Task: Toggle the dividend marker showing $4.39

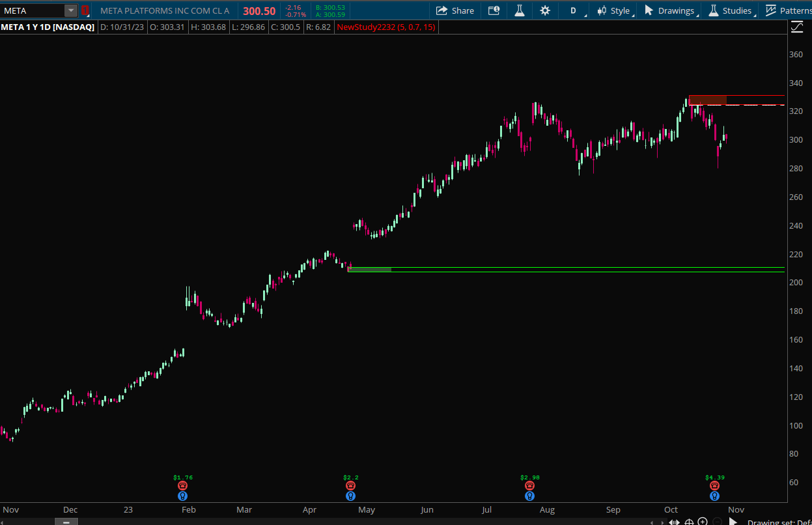Action: coord(714,485)
